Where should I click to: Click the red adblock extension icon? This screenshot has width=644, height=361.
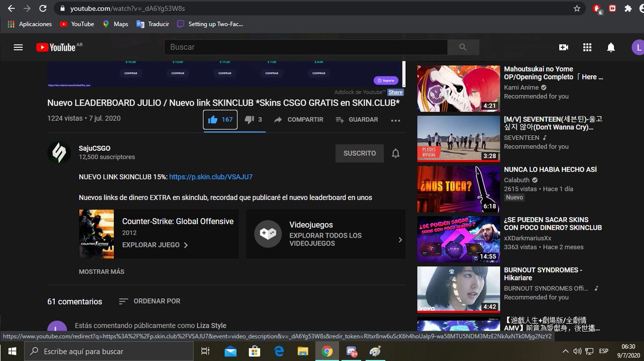[x=597, y=9]
